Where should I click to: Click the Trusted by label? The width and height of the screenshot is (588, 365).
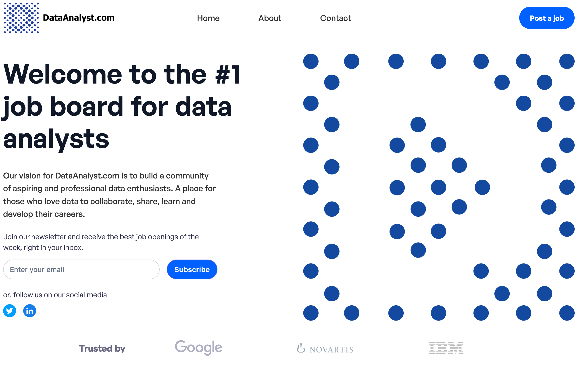[x=102, y=348]
